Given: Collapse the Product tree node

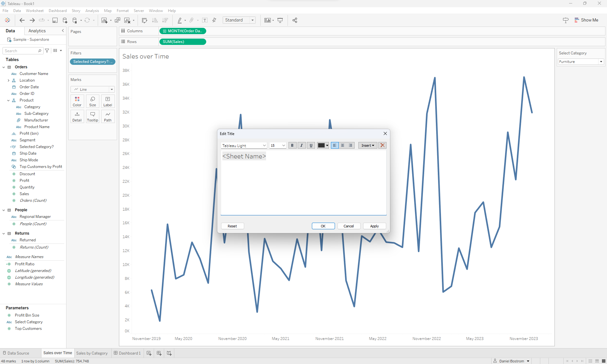Looking at the screenshot, I should [x=9, y=100].
